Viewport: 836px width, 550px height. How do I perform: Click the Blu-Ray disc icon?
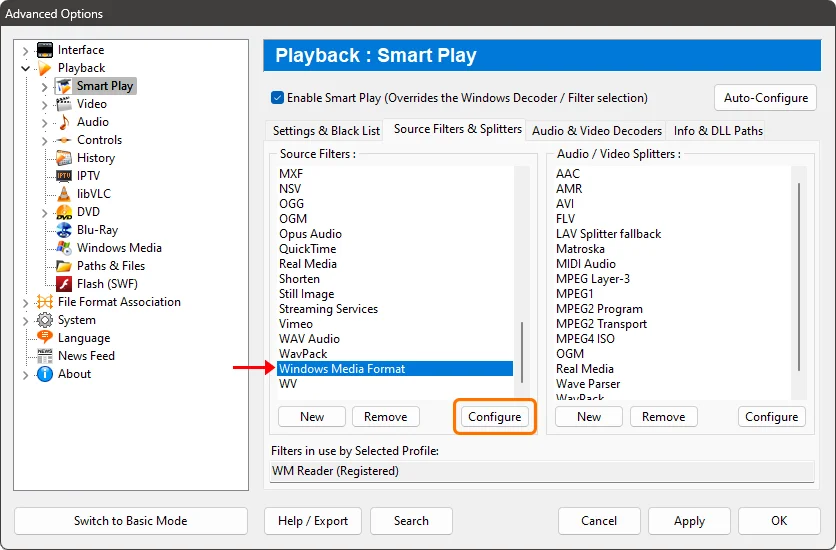coord(64,230)
